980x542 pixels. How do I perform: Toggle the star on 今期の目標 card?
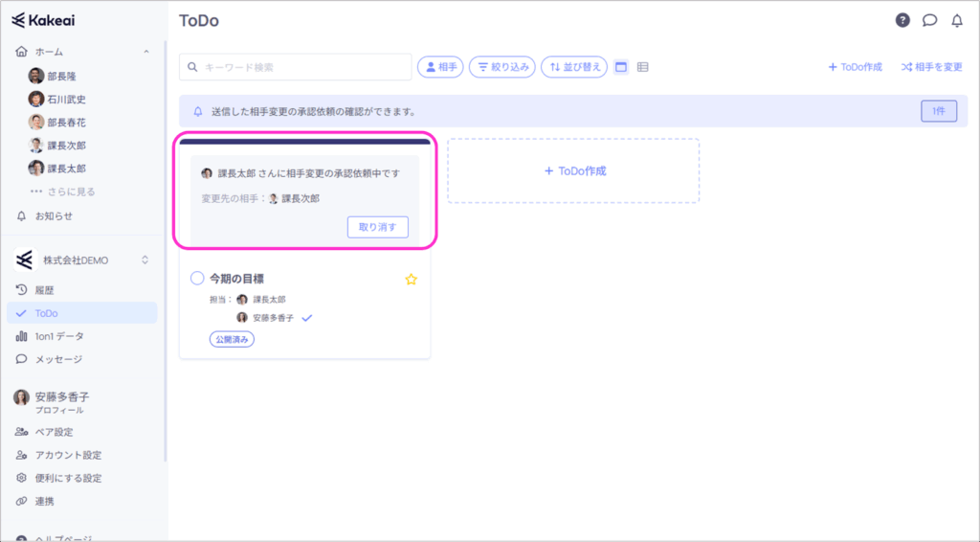click(x=412, y=280)
